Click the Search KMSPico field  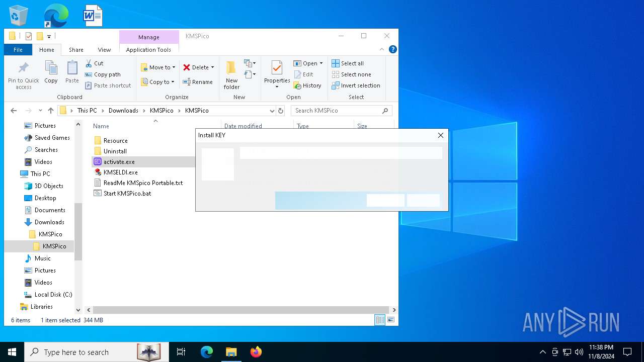(x=341, y=111)
